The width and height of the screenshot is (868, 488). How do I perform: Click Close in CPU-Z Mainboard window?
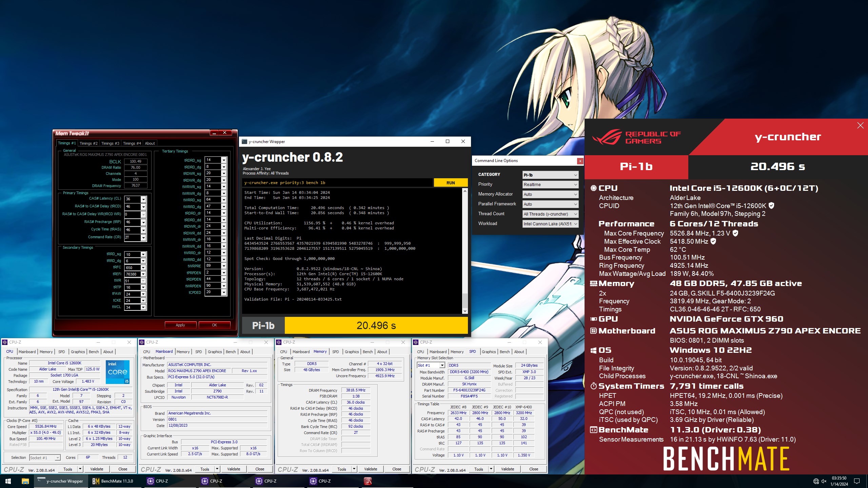point(260,469)
